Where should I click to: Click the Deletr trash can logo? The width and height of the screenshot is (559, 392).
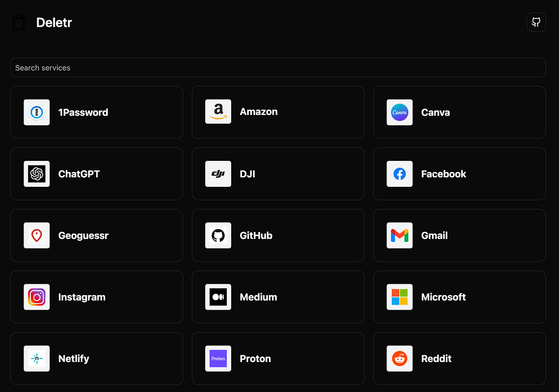pos(19,22)
